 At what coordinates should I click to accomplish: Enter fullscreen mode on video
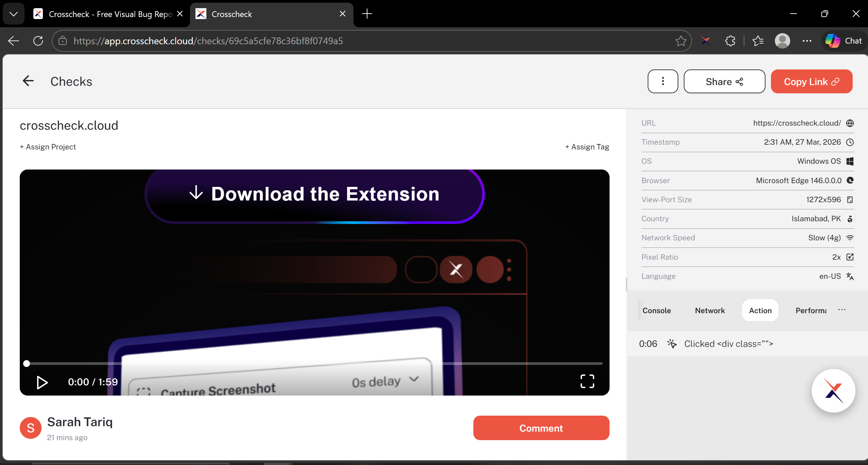point(587,381)
